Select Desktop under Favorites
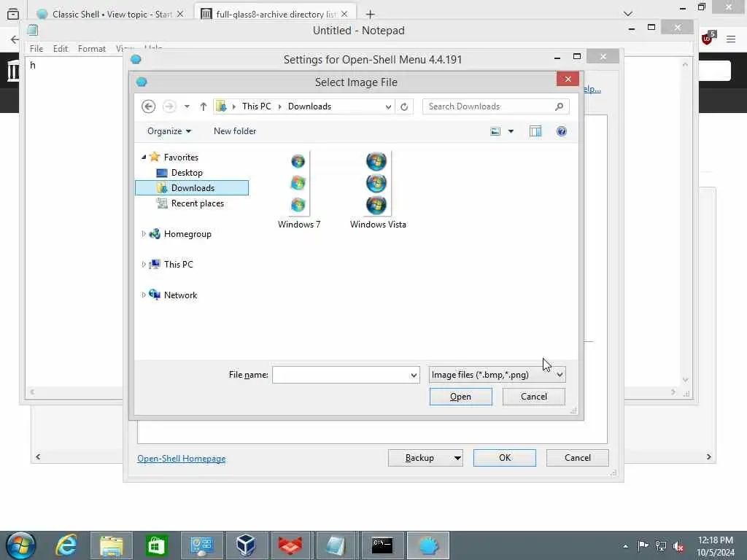This screenshot has width=747, height=560. tap(187, 172)
